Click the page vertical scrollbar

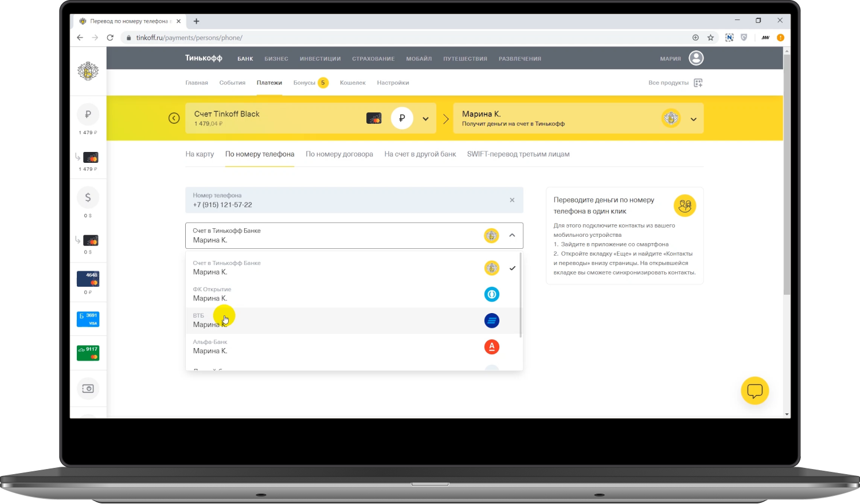(x=787, y=175)
